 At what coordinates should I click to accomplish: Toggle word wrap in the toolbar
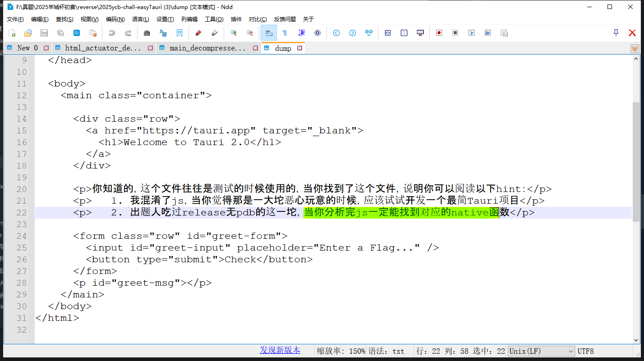pyautogui.click(x=269, y=33)
